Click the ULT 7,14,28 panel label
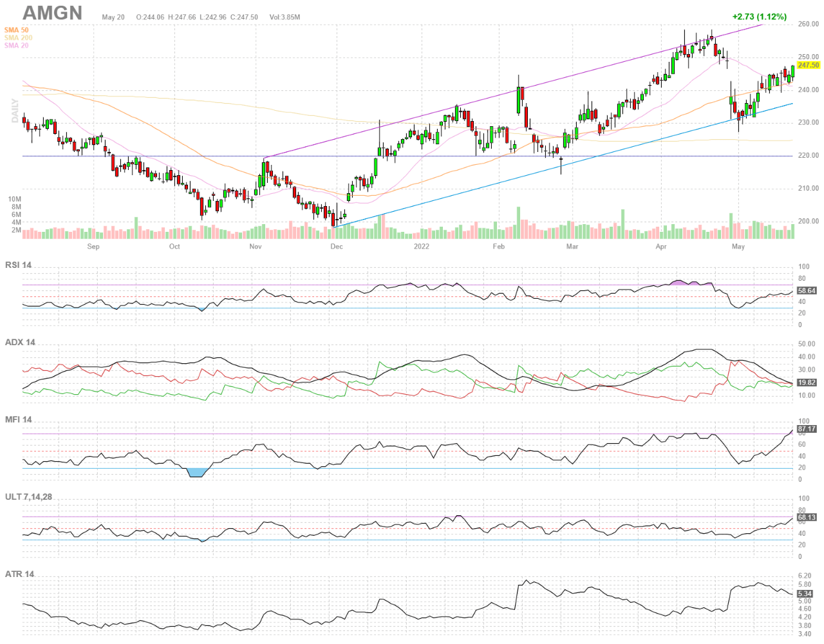 pyautogui.click(x=29, y=497)
